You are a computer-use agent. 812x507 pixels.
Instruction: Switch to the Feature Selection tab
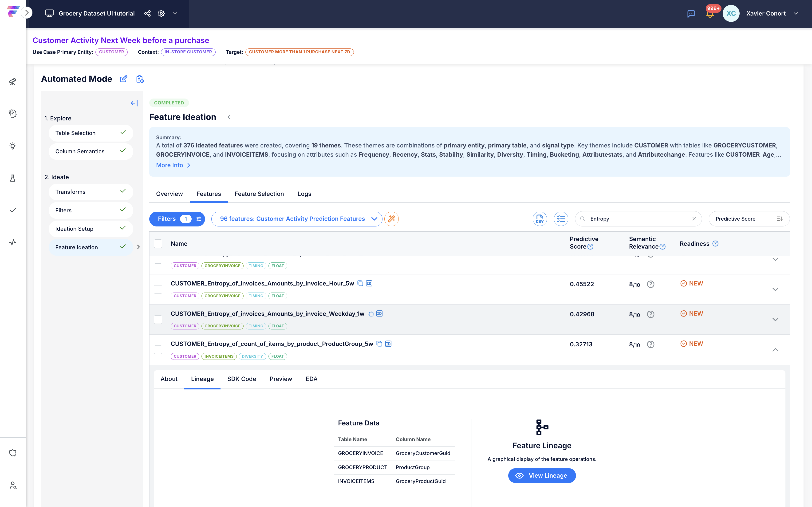(x=259, y=194)
